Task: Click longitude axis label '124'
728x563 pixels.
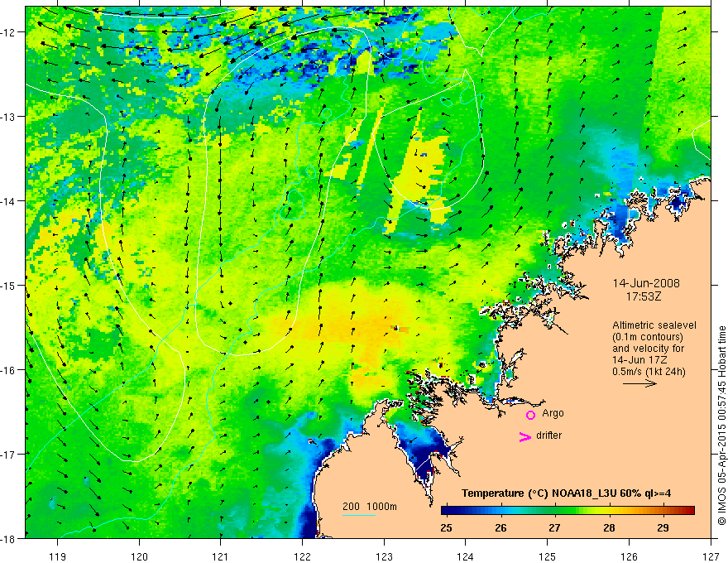Action: pyautogui.click(x=466, y=556)
